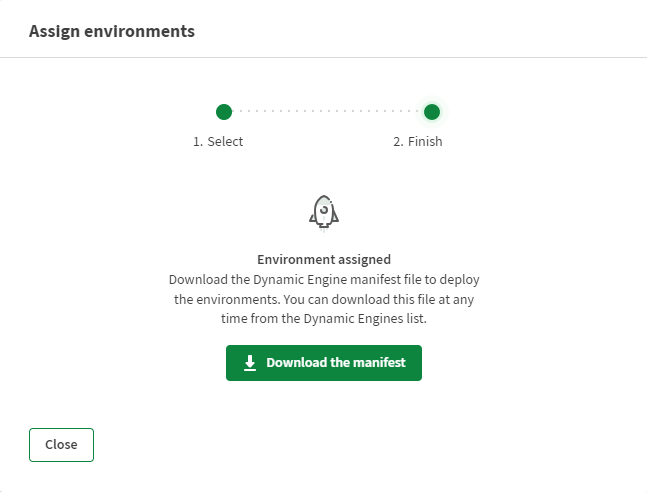Click the Finish step's highlighted circle
Image resolution: width=647 pixels, height=492 pixels.
tap(432, 111)
